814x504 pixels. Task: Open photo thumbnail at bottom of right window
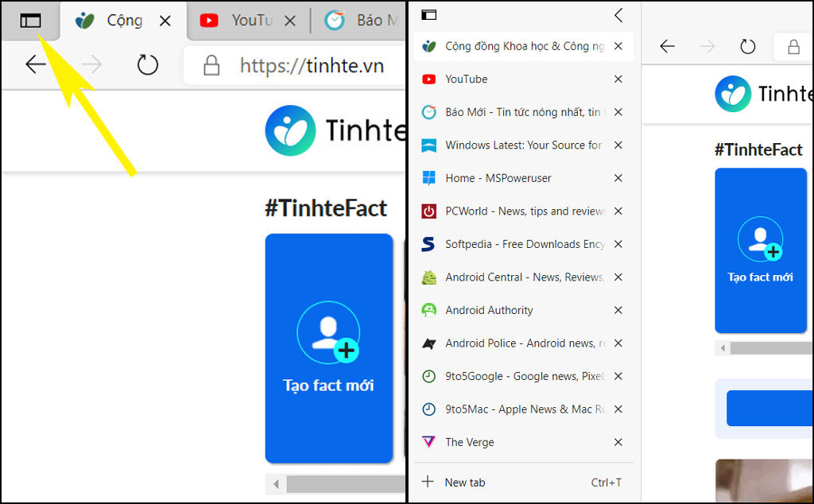click(x=764, y=481)
